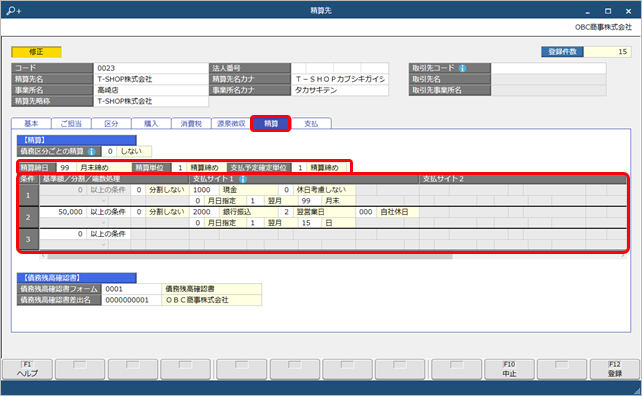642x396 pixels.
Task: Switch to the 源泉徴収 tab
Action: [x=231, y=123]
